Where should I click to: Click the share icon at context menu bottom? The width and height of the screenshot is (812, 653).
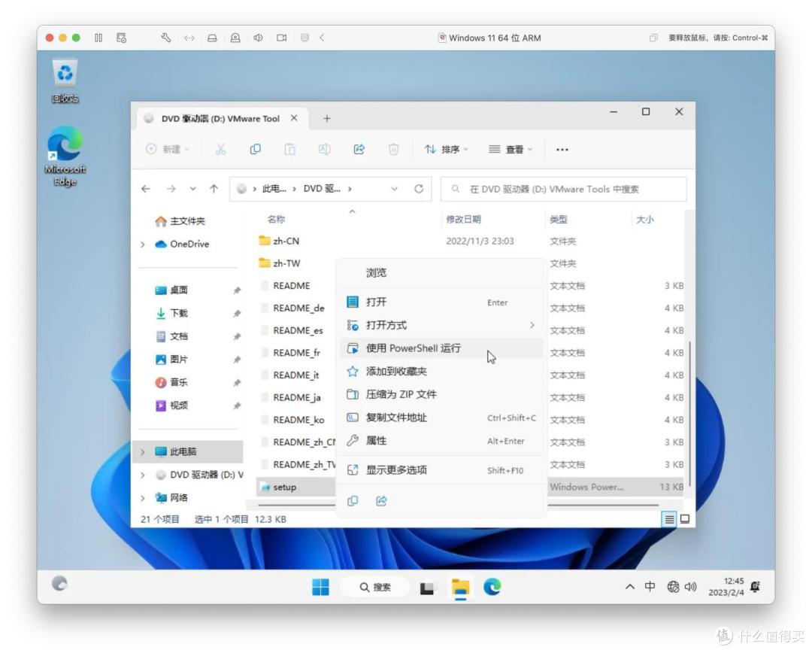point(382,500)
